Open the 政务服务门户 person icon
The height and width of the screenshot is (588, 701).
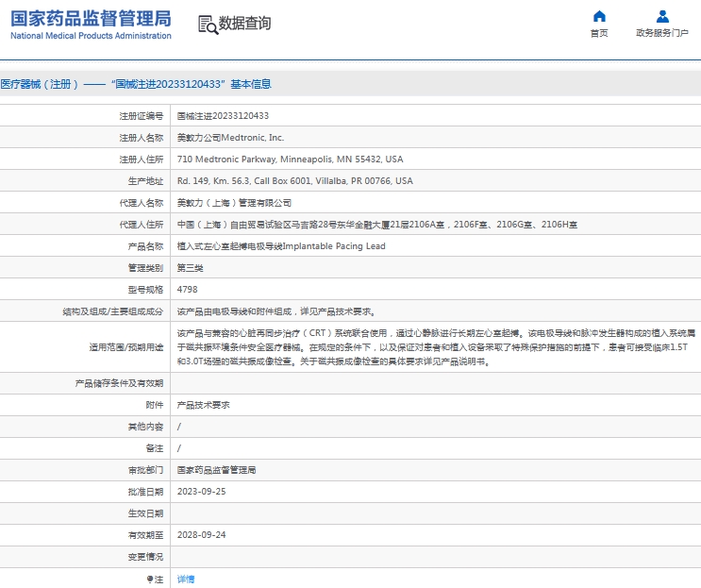coord(662,17)
